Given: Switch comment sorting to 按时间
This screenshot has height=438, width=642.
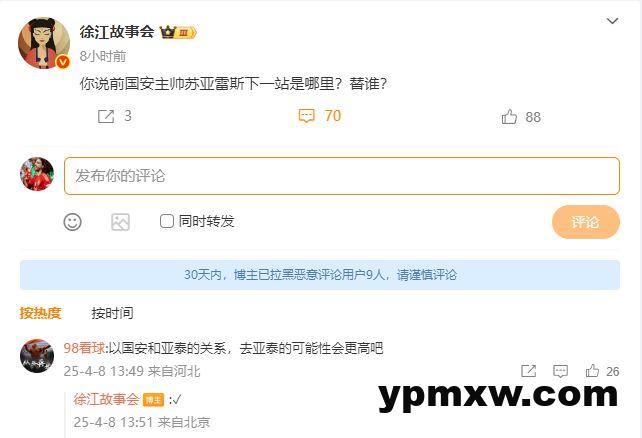Looking at the screenshot, I should (x=112, y=313).
